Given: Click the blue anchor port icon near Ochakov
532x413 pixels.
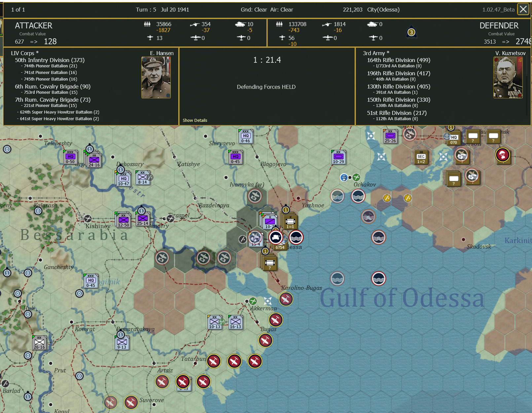Looking at the screenshot, I should (x=344, y=178).
